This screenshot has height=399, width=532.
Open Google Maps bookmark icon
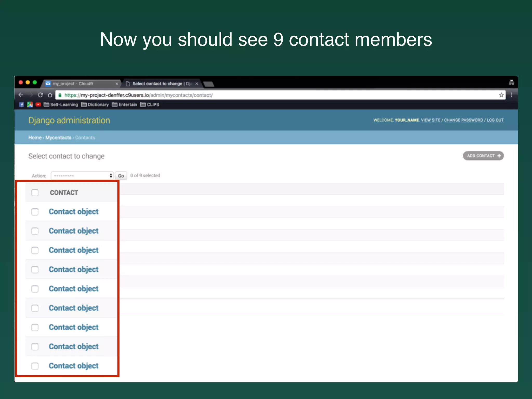[x=30, y=104]
